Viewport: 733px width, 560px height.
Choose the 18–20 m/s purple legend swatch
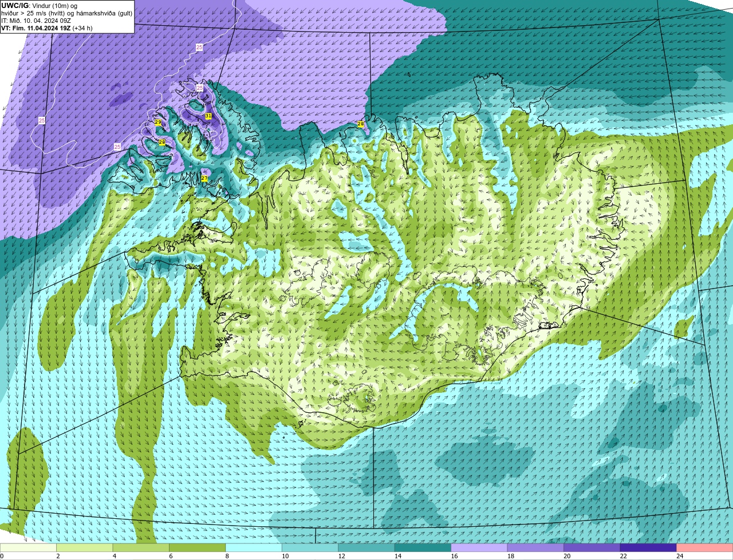535,547
